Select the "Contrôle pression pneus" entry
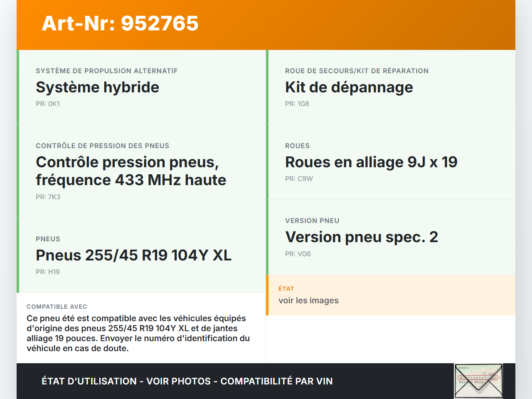Viewport: 532px width, 399px height. point(131,171)
